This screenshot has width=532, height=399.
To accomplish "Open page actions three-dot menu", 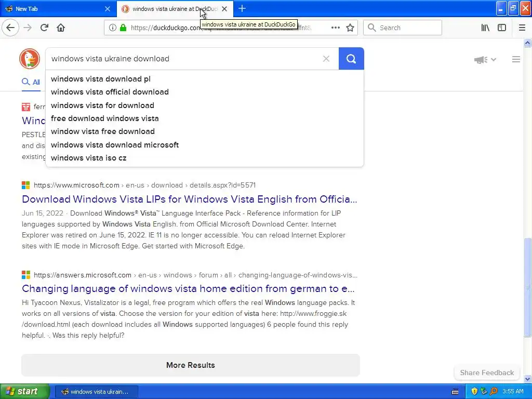I will [335, 28].
